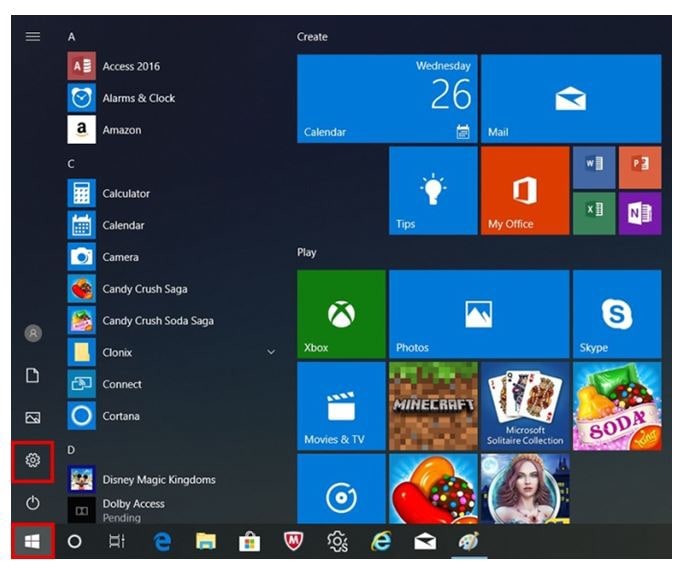Launch OneNote small tile
The image size is (687, 573).
click(x=640, y=213)
